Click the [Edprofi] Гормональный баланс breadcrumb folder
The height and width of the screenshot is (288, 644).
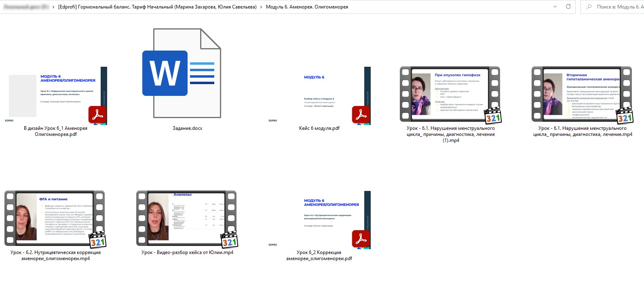tap(157, 7)
